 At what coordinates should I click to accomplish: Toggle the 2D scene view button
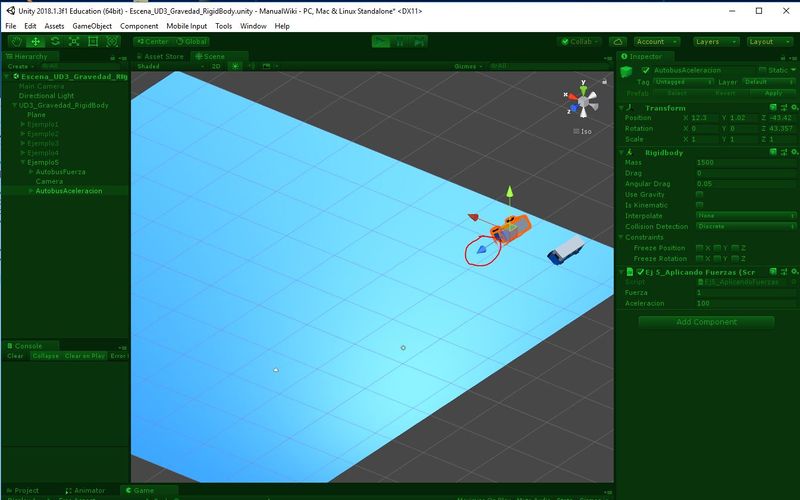tap(216, 66)
